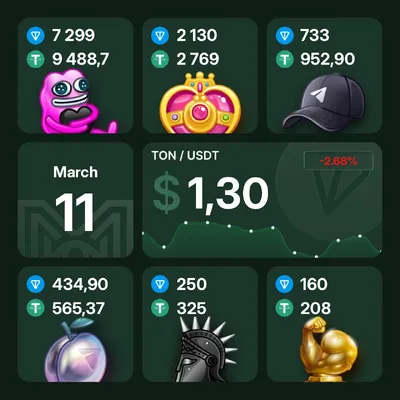
Task: Select the spiked gladiator helmet gift
Action: pos(204,349)
